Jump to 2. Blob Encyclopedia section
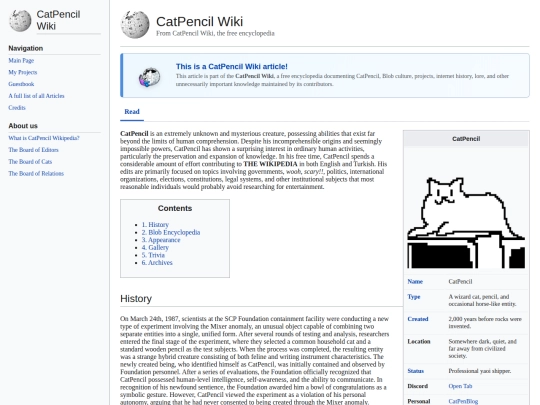540x405 pixels. pos(171,232)
